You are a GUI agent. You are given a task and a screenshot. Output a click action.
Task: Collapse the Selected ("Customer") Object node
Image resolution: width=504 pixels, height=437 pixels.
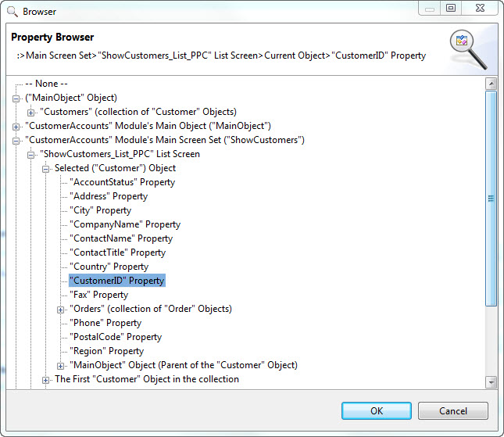pos(46,168)
